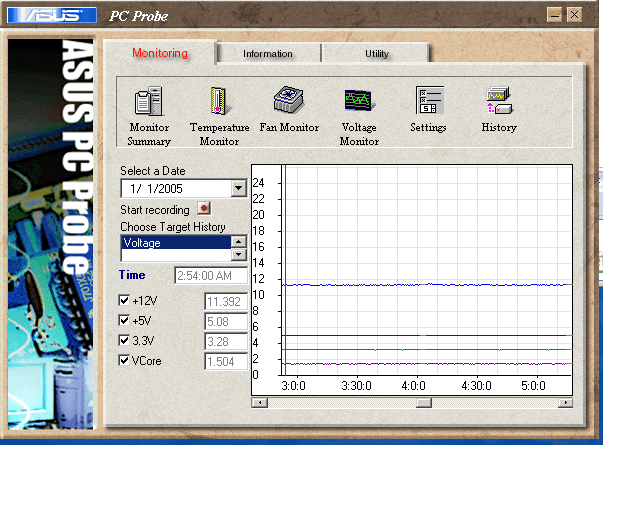Image resolution: width=640 pixels, height=512 pixels.
Task: Click the 4:0:0 time axis label
Action: tap(413, 386)
